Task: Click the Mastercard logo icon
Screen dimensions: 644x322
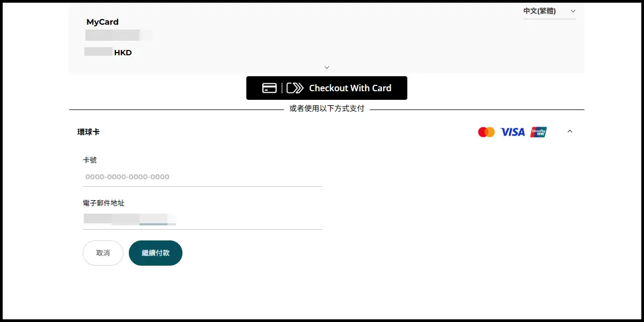Action: [x=486, y=132]
